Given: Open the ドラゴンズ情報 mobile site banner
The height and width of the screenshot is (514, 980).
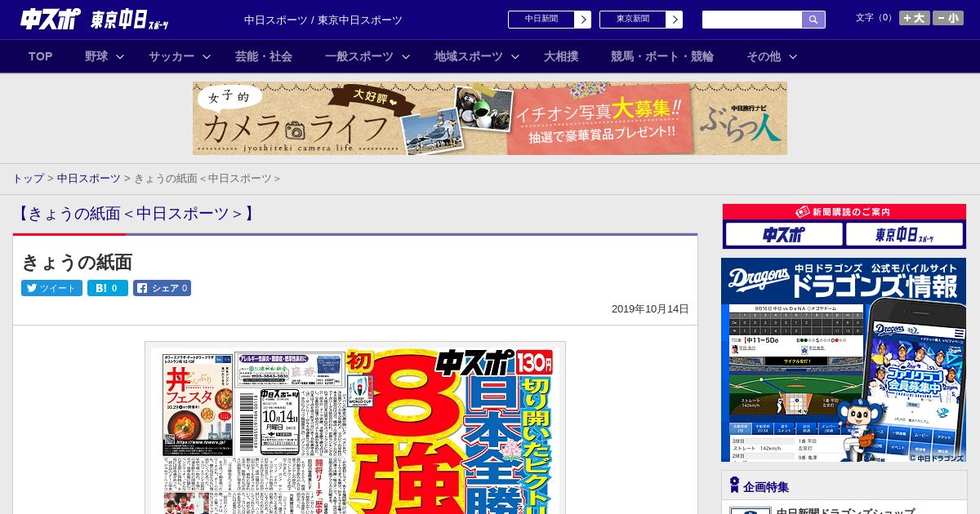Looking at the screenshot, I should point(844,360).
